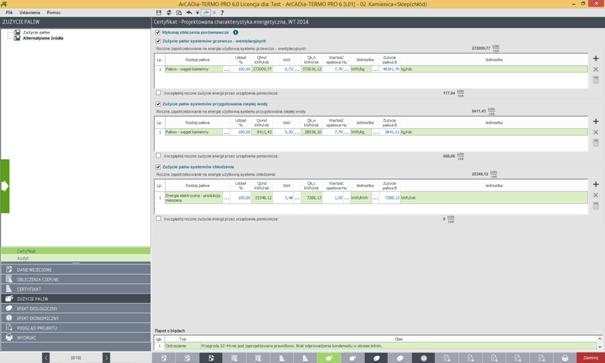Delete the row in the hot water fuel table
The height and width of the screenshot is (363, 605).
coord(596,132)
